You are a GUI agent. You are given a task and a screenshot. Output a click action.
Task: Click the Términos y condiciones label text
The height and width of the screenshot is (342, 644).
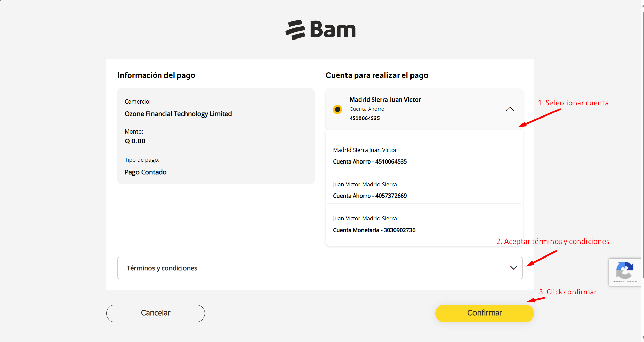[x=162, y=268]
